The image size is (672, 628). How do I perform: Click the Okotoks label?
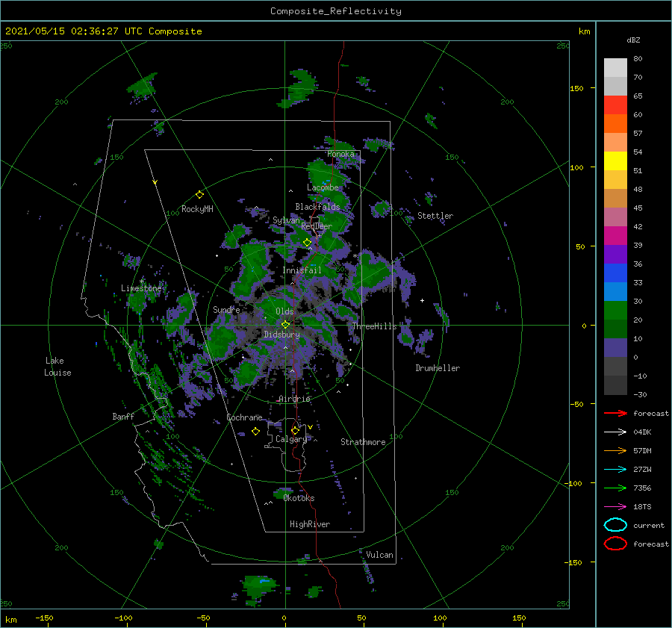(x=299, y=498)
